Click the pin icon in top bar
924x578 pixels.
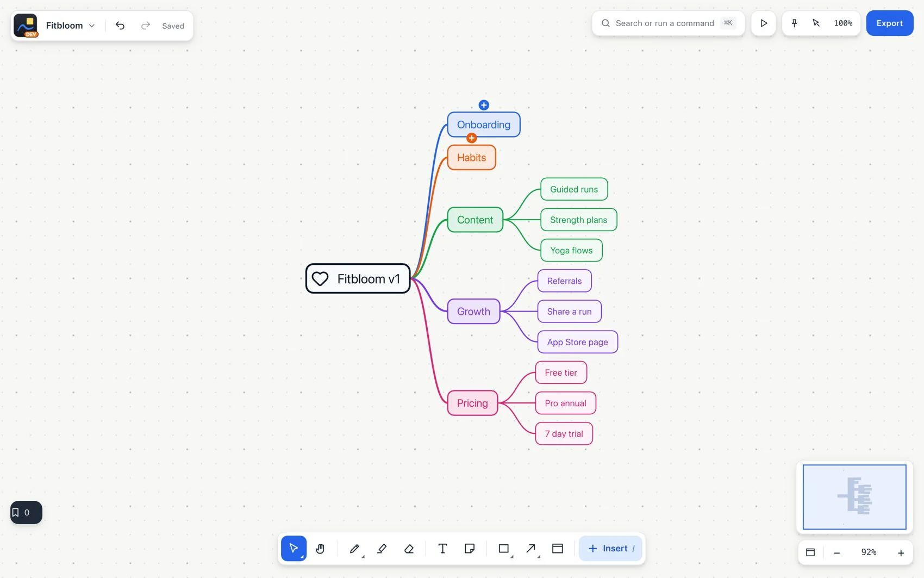pyautogui.click(x=794, y=23)
